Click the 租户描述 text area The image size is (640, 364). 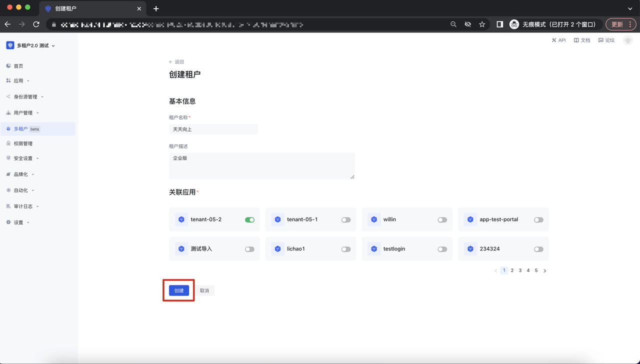point(261,165)
